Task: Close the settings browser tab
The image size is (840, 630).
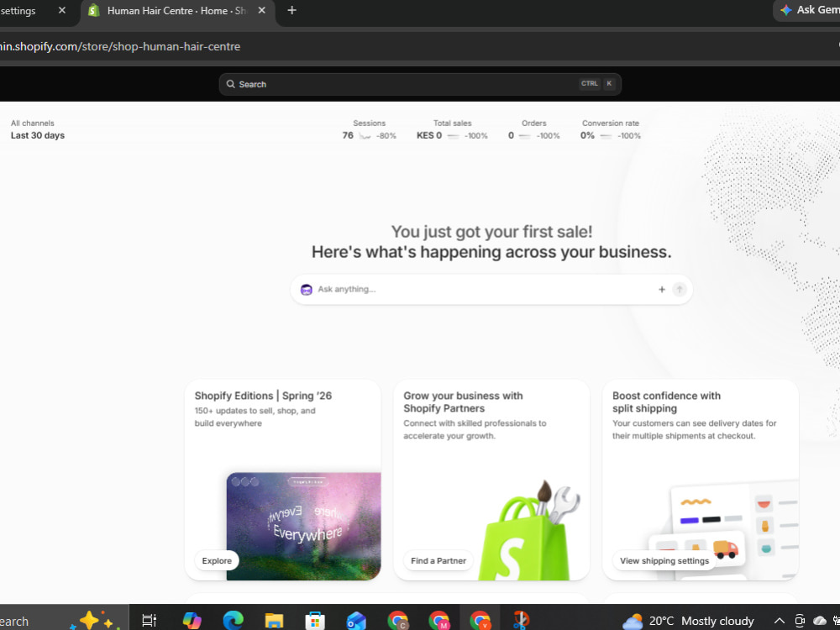Action: (x=62, y=10)
